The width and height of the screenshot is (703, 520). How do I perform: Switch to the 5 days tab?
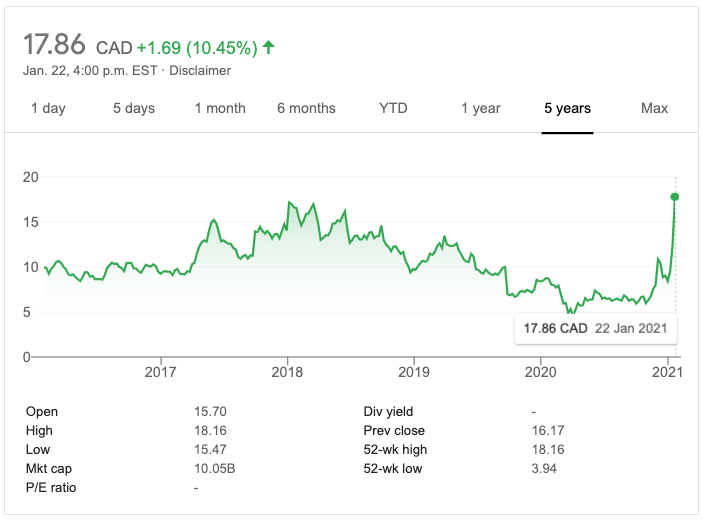(x=134, y=108)
